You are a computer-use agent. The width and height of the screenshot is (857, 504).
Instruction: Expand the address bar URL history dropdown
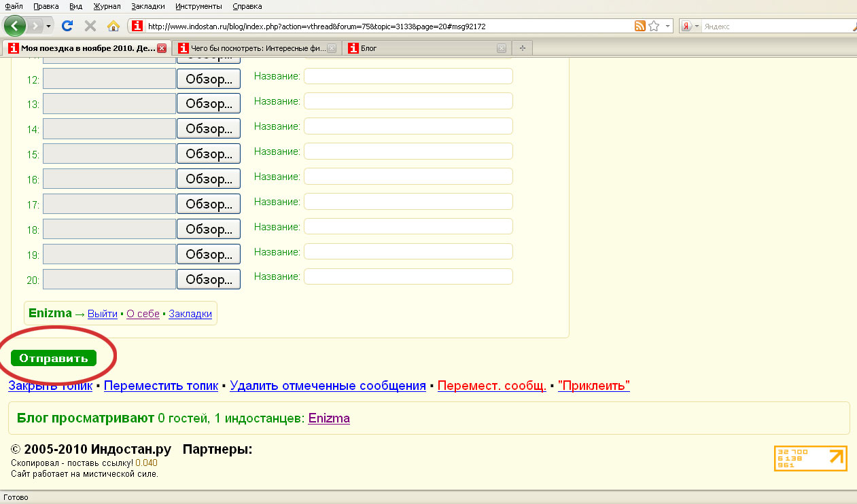[668, 26]
